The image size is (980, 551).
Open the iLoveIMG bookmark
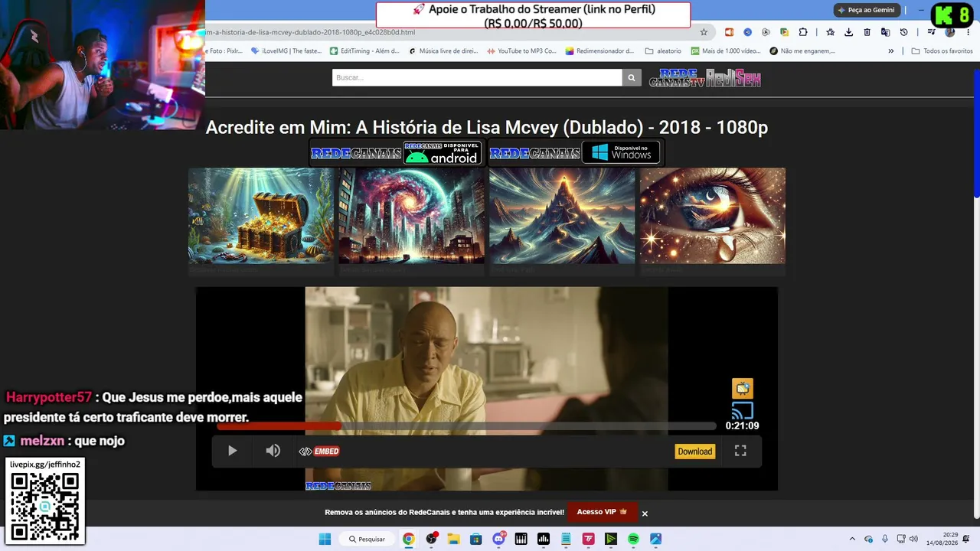pyautogui.click(x=286, y=51)
